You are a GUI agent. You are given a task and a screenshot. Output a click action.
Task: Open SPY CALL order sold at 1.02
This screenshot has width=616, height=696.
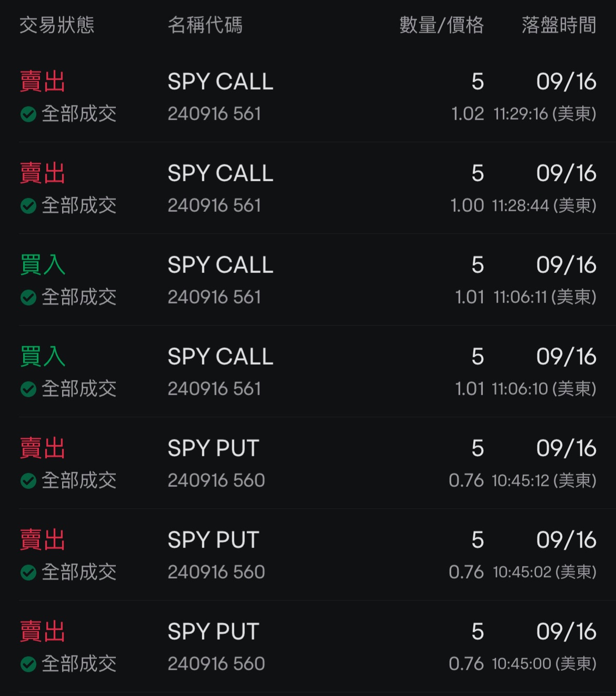click(x=220, y=82)
